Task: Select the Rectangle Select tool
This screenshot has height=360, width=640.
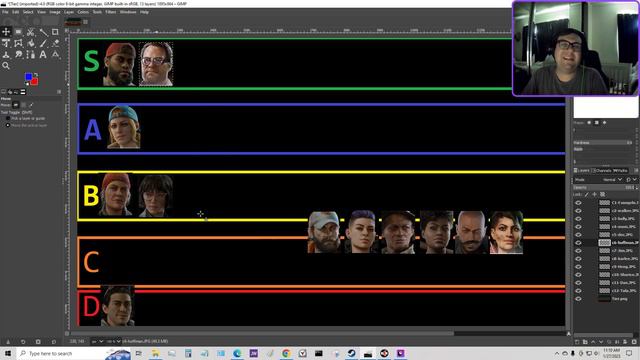Action: click(x=18, y=32)
